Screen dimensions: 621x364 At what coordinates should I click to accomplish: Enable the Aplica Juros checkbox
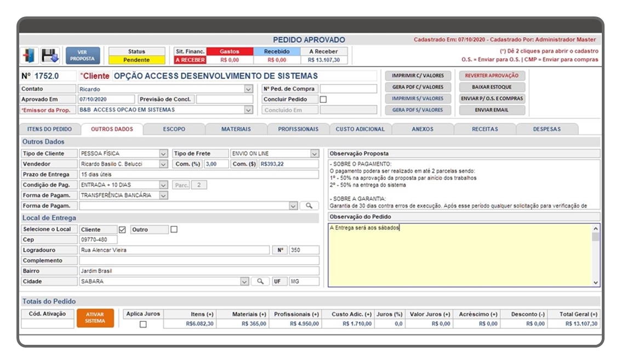[x=143, y=325]
